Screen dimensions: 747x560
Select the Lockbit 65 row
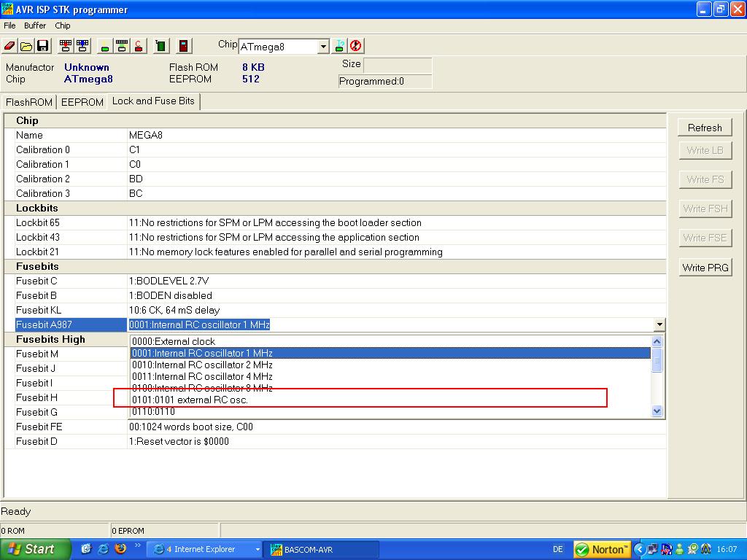pos(335,222)
